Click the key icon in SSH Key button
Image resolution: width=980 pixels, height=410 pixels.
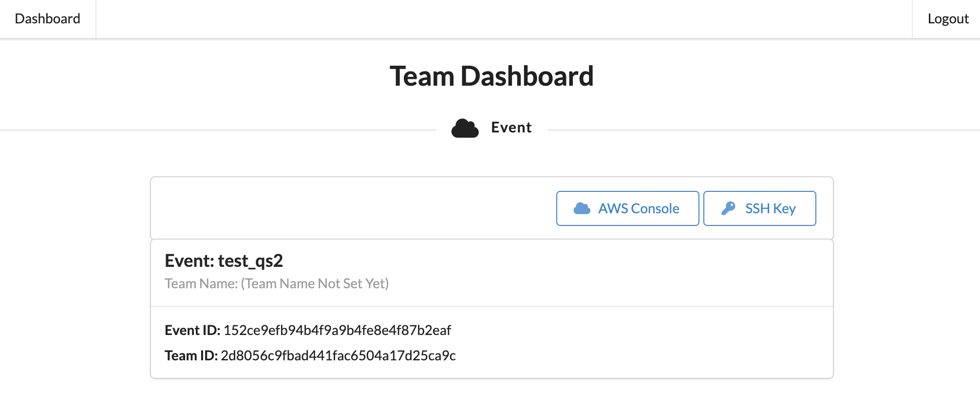pyautogui.click(x=728, y=208)
